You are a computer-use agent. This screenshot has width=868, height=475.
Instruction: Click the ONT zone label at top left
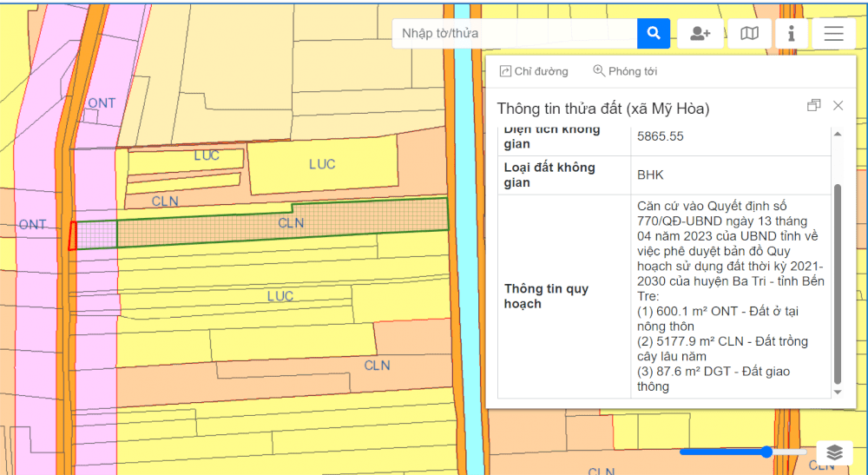[x=102, y=103]
